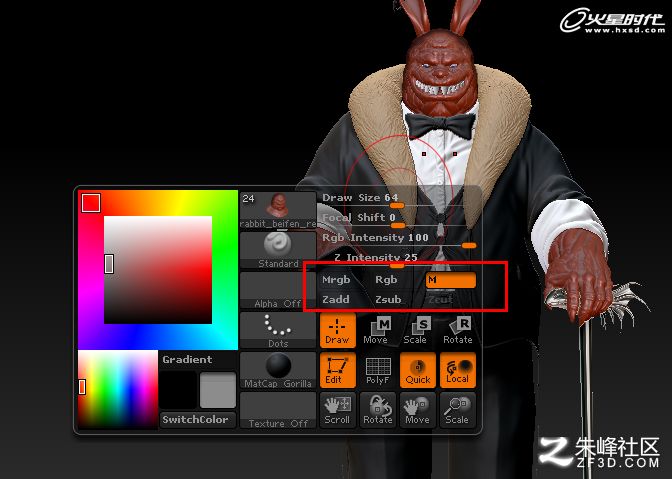Viewport: 672px width, 479px height.
Task: Toggle Quick 3D edit mode
Action: [417, 370]
